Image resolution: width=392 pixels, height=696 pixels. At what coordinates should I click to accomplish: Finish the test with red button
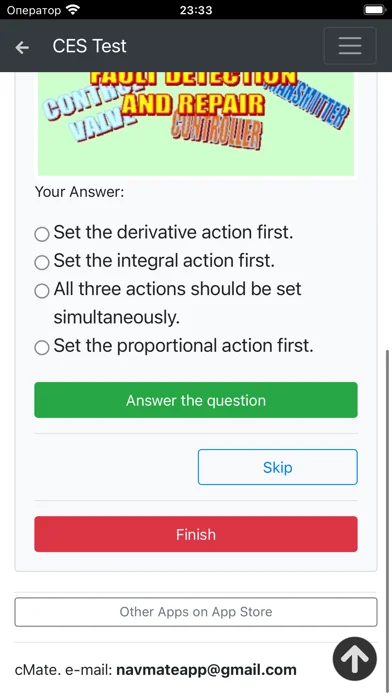[x=196, y=534]
